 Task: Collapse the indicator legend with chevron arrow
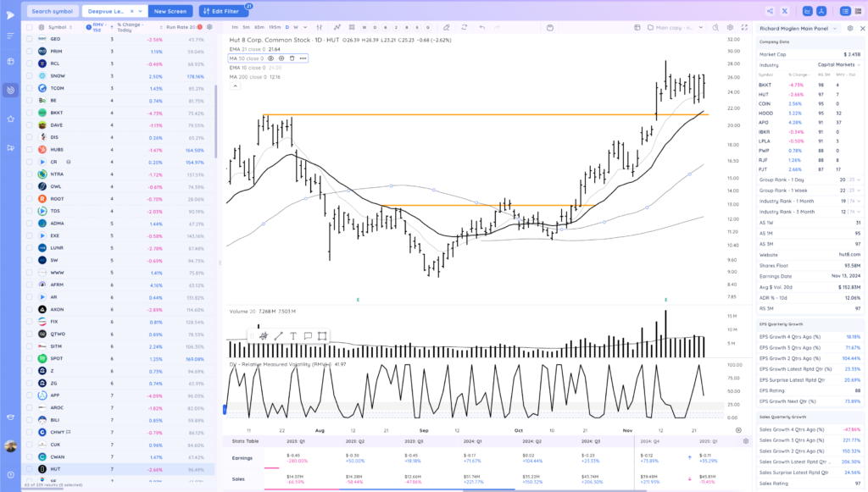236,86
